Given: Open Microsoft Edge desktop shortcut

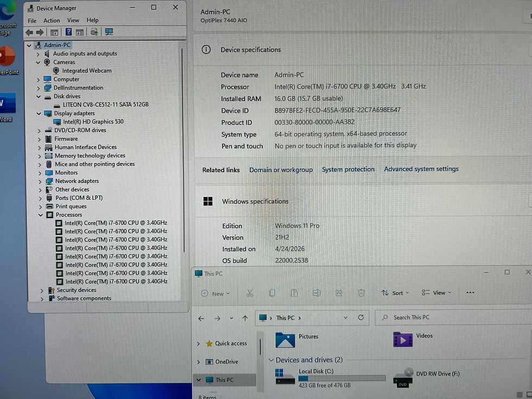Looking at the screenshot, I should click(x=7, y=18).
